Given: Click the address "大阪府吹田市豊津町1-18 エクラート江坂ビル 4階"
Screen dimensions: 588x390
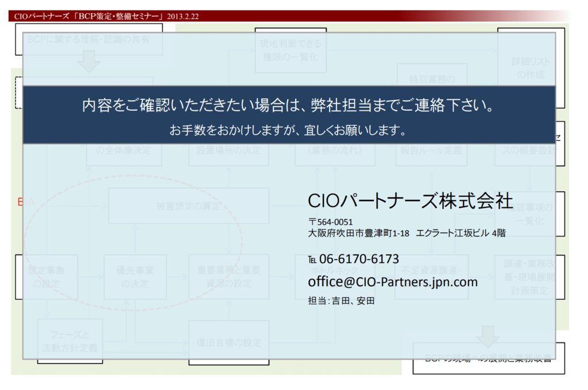Looking at the screenshot, I should pos(407,233).
